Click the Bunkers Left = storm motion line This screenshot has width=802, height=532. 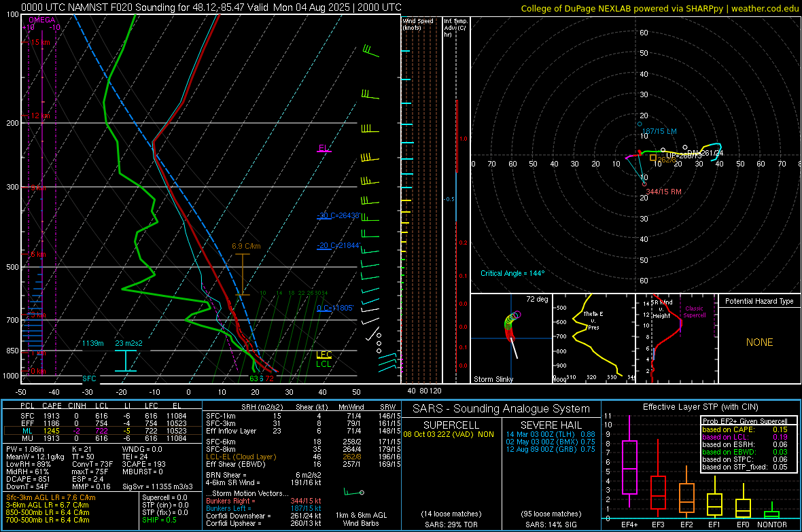pos(264,508)
